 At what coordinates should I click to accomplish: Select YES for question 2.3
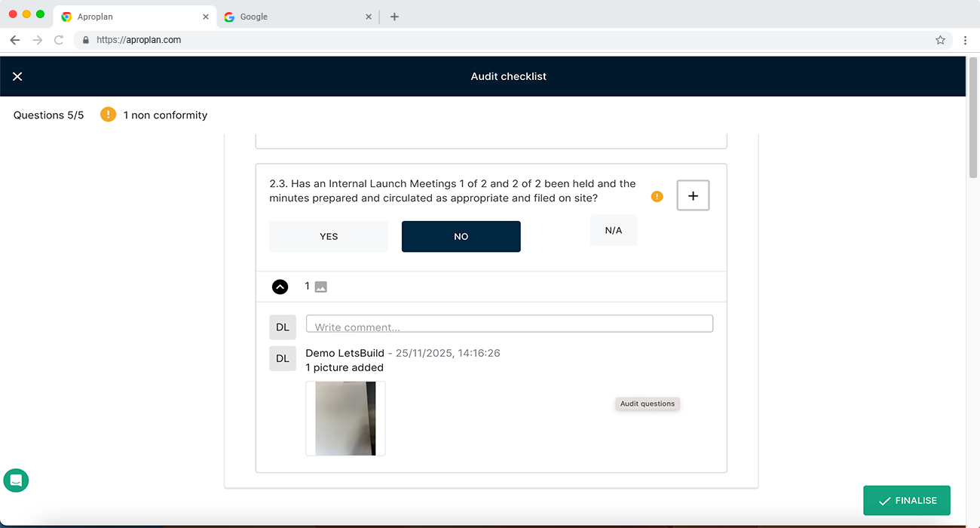pos(329,236)
